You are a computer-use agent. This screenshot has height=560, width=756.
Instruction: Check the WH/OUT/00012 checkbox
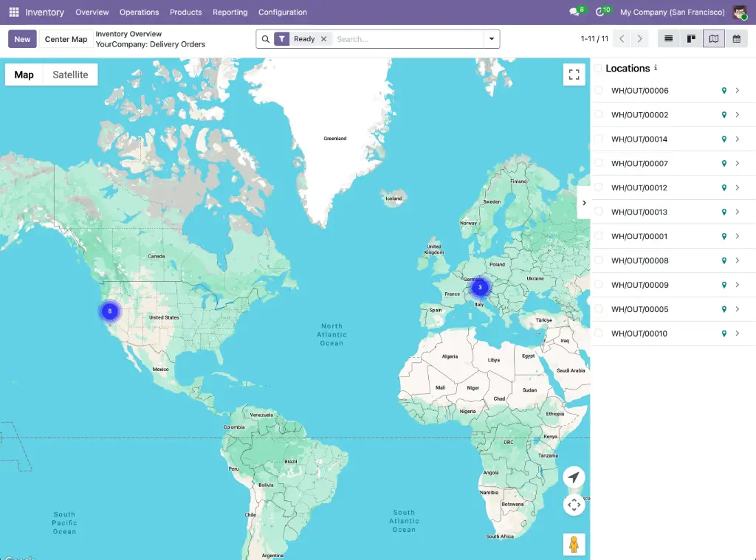point(598,187)
